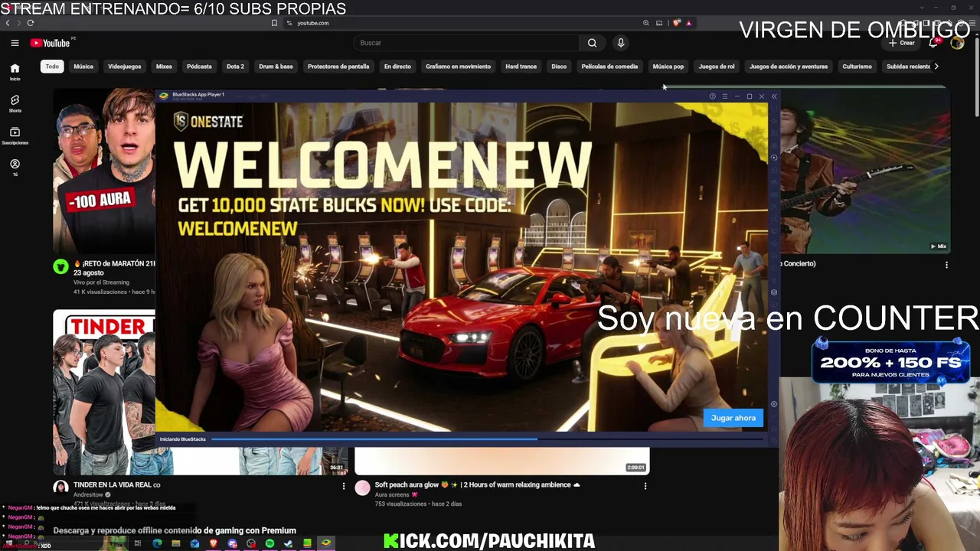This screenshot has width=980, height=551.
Task: Open the RETO de MARATÓN video title
Action: click(x=114, y=268)
